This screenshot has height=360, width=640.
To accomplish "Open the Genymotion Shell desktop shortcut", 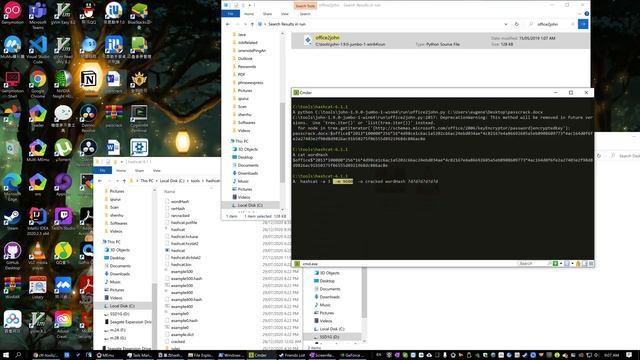I will (12, 84).
